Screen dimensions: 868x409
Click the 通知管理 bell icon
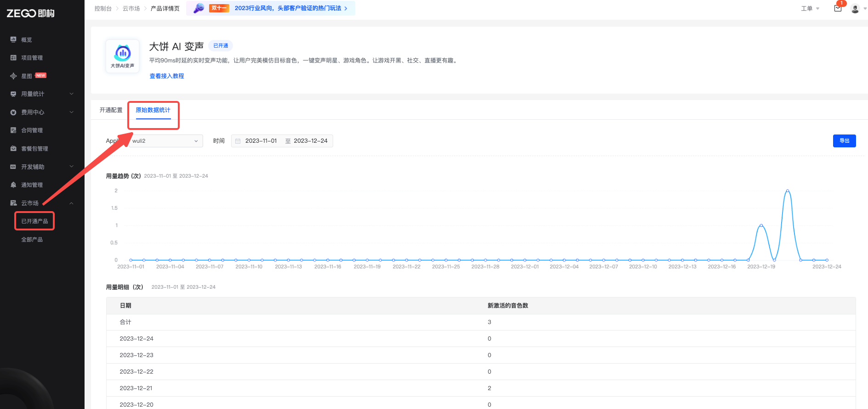coord(13,185)
